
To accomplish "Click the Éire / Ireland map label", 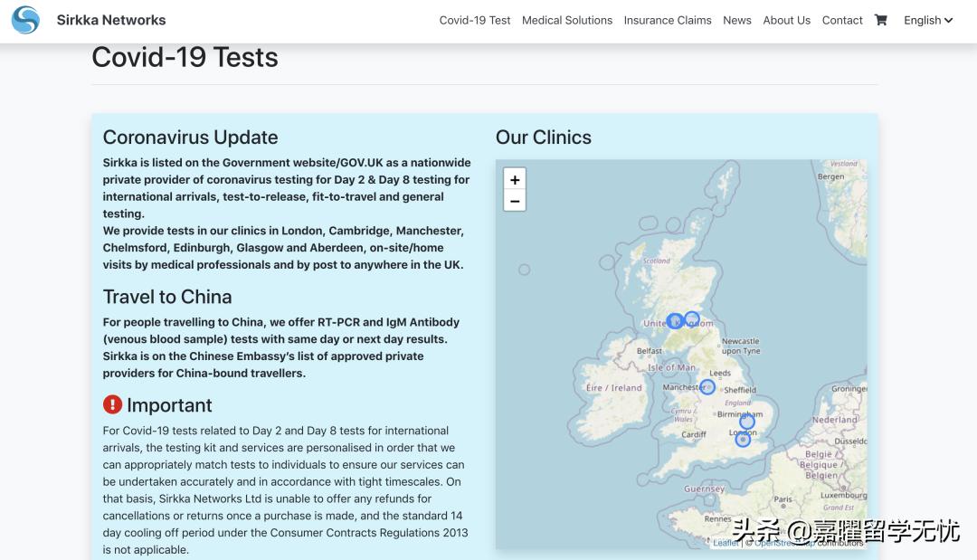I will [x=613, y=387].
